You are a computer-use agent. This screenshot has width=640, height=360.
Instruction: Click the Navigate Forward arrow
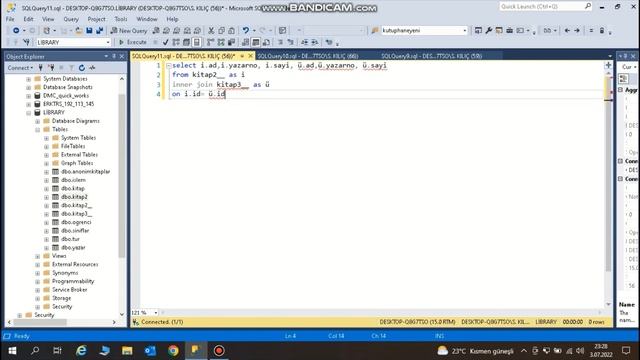[577, 31]
